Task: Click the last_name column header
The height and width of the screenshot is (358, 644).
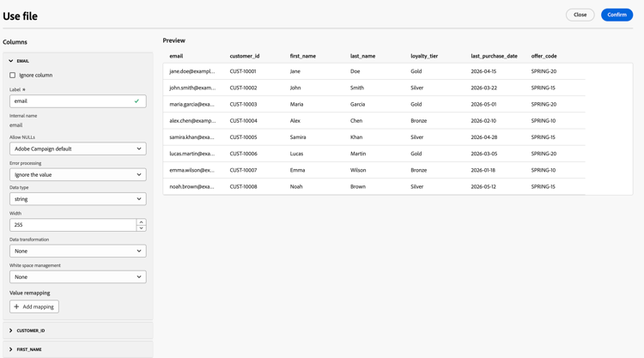Action: [362, 56]
